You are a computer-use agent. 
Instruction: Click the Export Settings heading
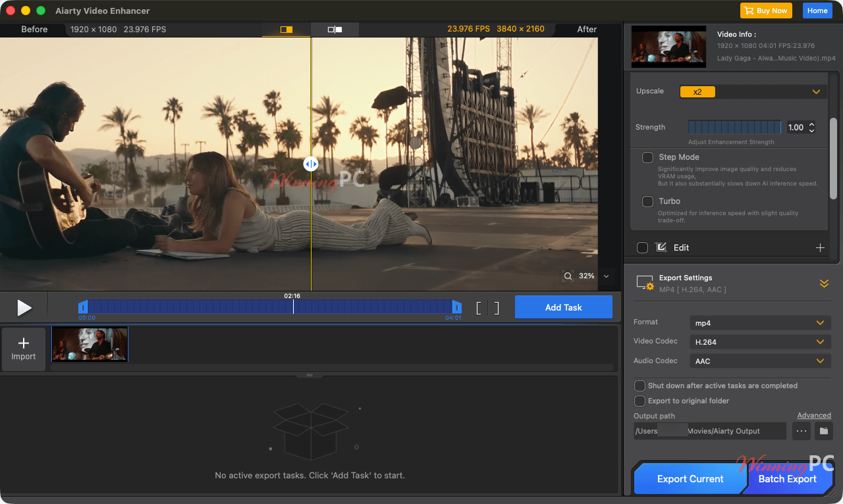(686, 278)
